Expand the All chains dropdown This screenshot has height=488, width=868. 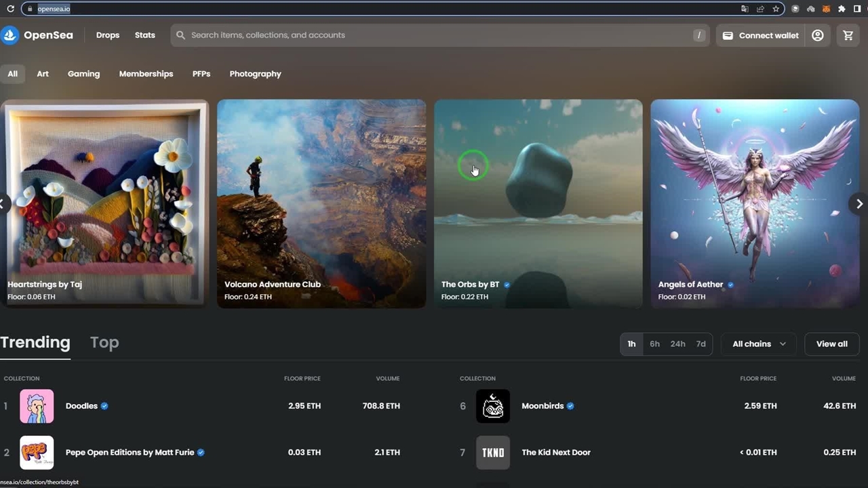[x=758, y=344]
